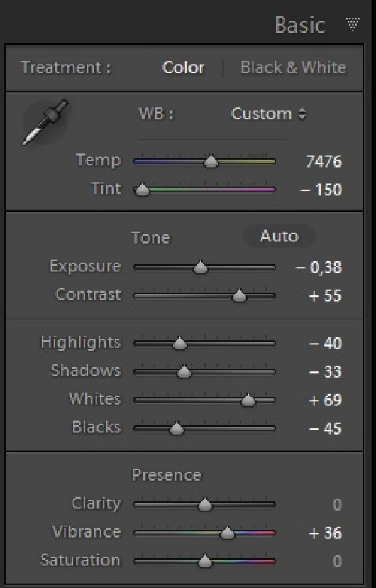Image resolution: width=376 pixels, height=588 pixels.
Task: Click the Vibrance slider knob
Action: pos(227,533)
